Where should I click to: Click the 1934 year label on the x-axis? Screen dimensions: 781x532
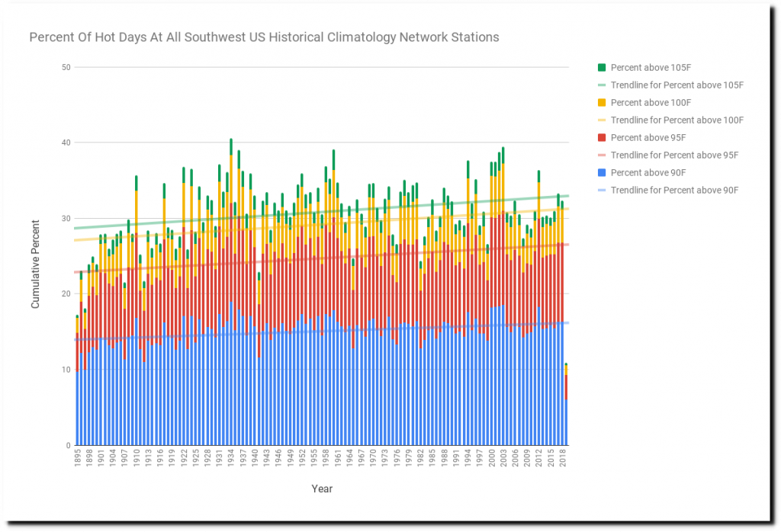click(x=231, y=458)
